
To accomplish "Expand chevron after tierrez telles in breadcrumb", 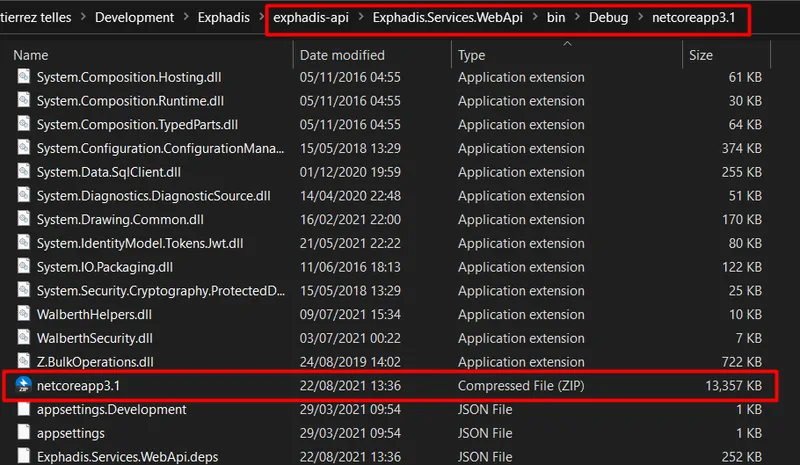I will tap(83, 17).
